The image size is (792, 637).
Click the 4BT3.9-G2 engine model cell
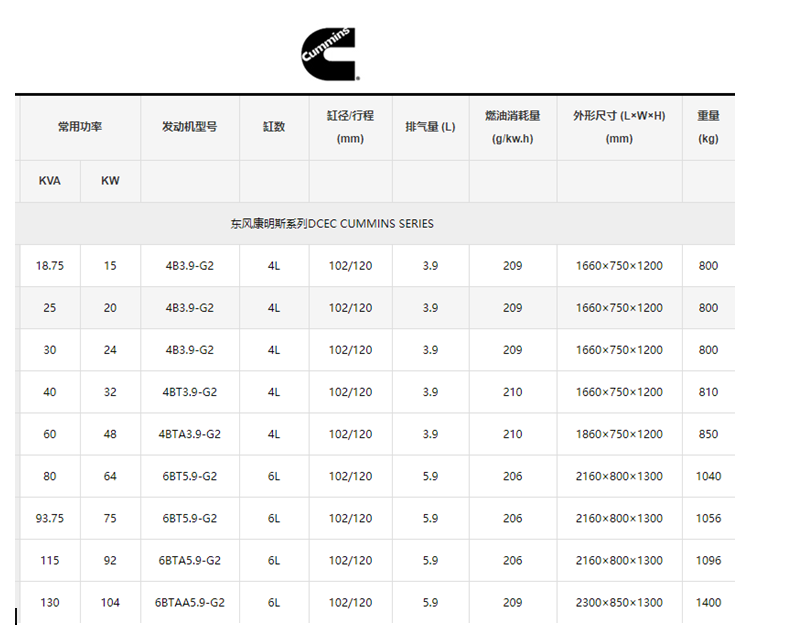189,392
